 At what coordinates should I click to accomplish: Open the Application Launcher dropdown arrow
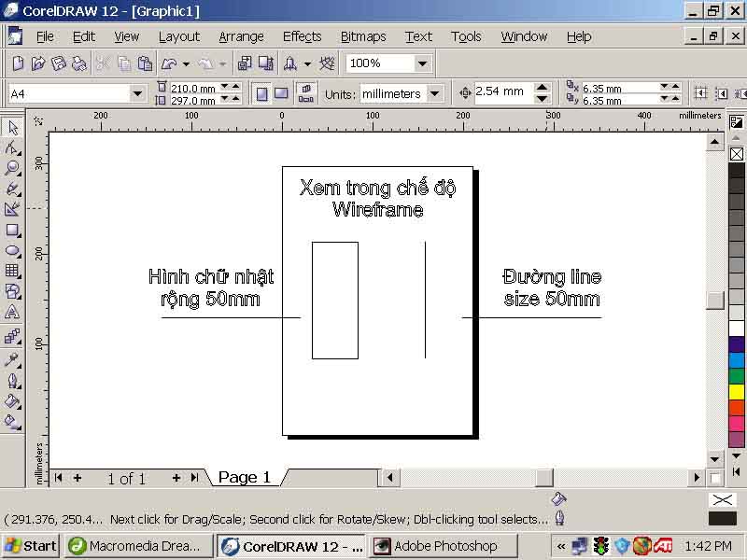click(x=307, y=63)
